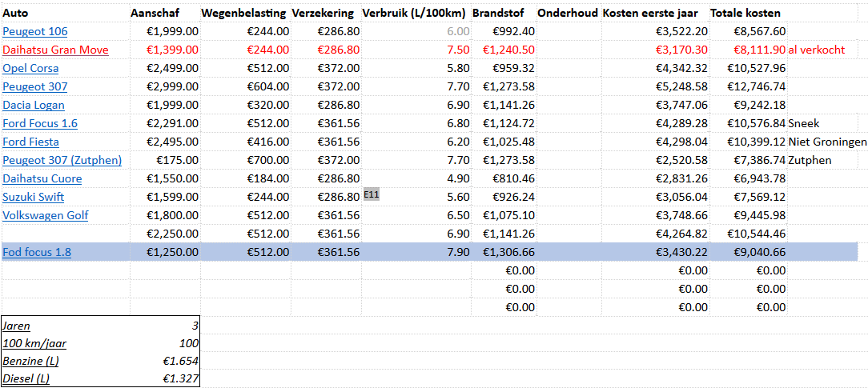Open the Opel Corsa hyperlink

tap(30, 68)
